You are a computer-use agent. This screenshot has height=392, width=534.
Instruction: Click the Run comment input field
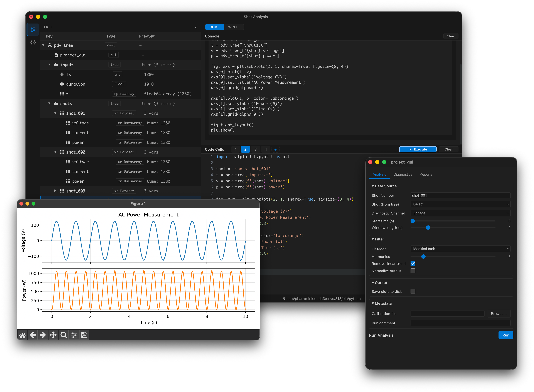460,323
